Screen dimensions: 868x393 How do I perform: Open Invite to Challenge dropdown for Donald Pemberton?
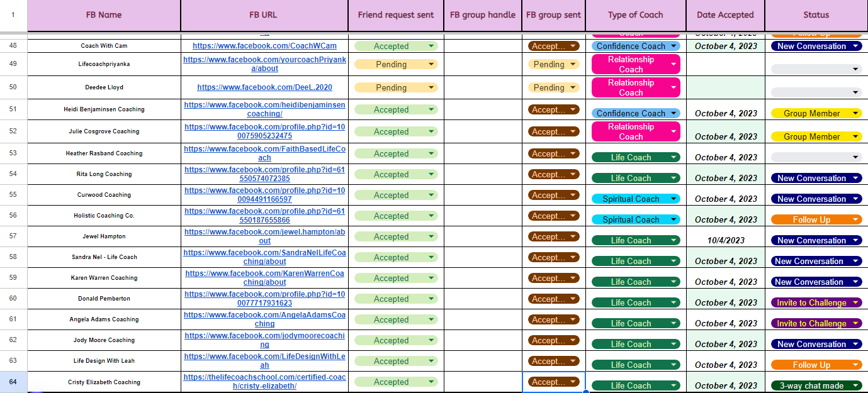coord(816,302)
